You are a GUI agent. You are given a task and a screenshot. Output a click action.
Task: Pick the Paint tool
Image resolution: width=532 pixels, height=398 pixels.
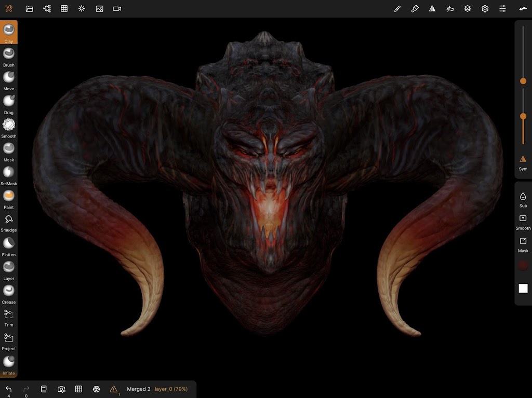(x=9, y=198)
